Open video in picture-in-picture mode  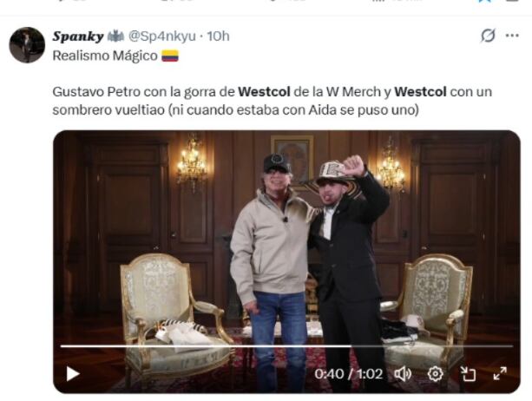[x=468, y=374]
